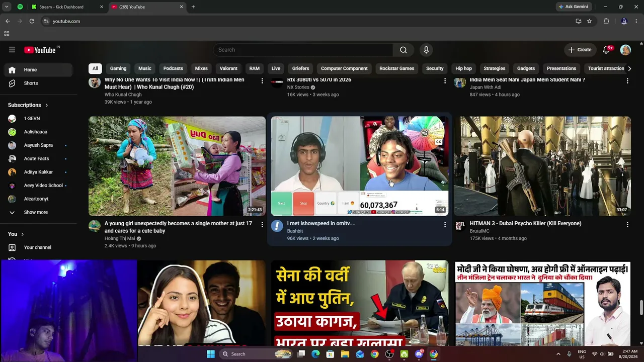This screenshot has width=644, height=362.
Task: Click the YouTube logo
Action: coord(40,50)
